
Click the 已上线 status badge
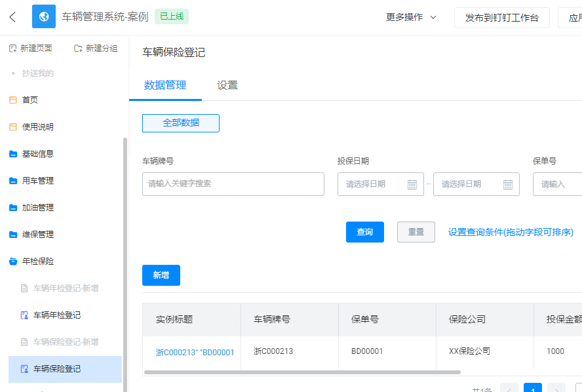pos(172,16)
